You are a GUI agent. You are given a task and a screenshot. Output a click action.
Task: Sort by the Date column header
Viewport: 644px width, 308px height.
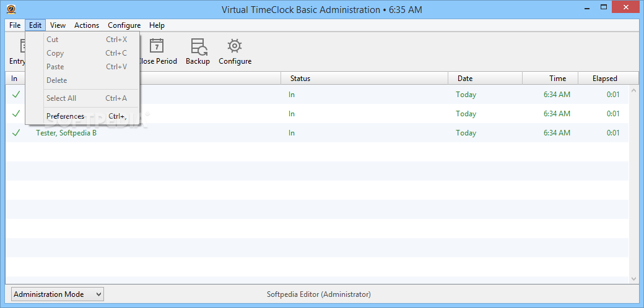[485, 78]
